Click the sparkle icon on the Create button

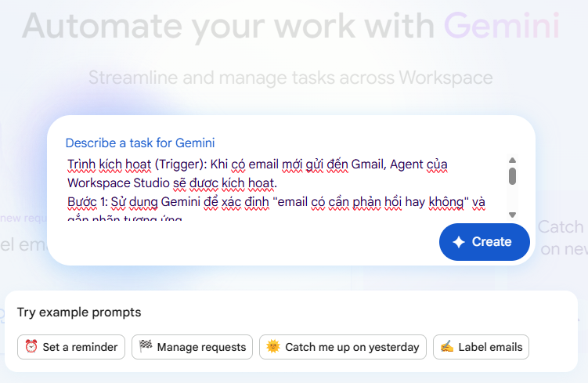pos(459,242)
